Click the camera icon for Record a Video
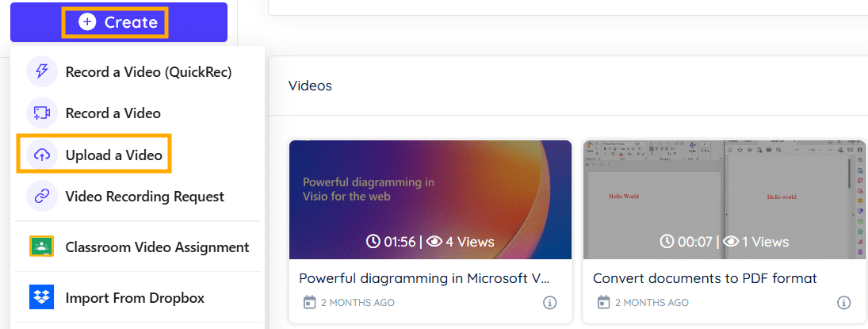This screenshot has height=329, width=868. 42,113
